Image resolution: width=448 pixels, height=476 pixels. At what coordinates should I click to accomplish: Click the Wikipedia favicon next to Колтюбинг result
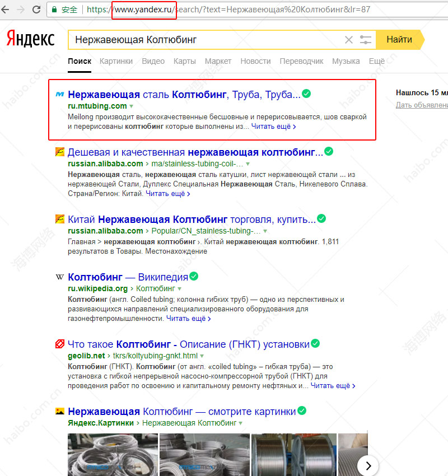(x=60, y=277)
